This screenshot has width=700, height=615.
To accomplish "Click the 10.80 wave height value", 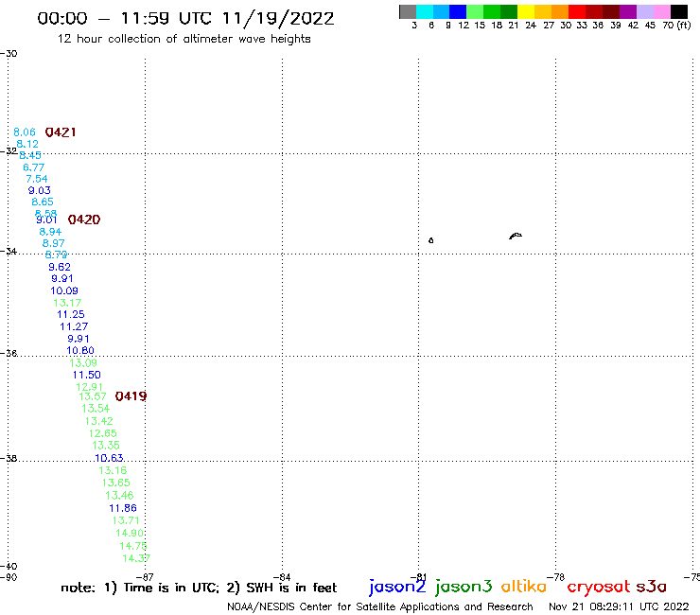I will pos(80,351).
